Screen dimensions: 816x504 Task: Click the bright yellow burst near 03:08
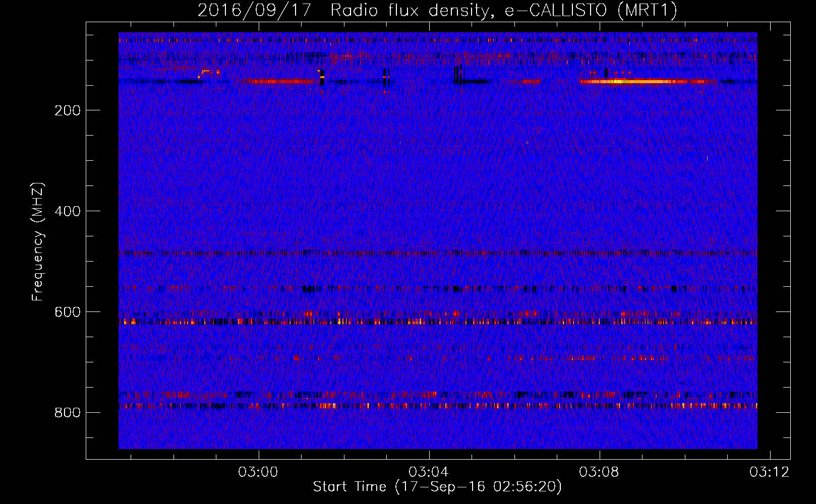pyautogui.click(x=648, y=81)
